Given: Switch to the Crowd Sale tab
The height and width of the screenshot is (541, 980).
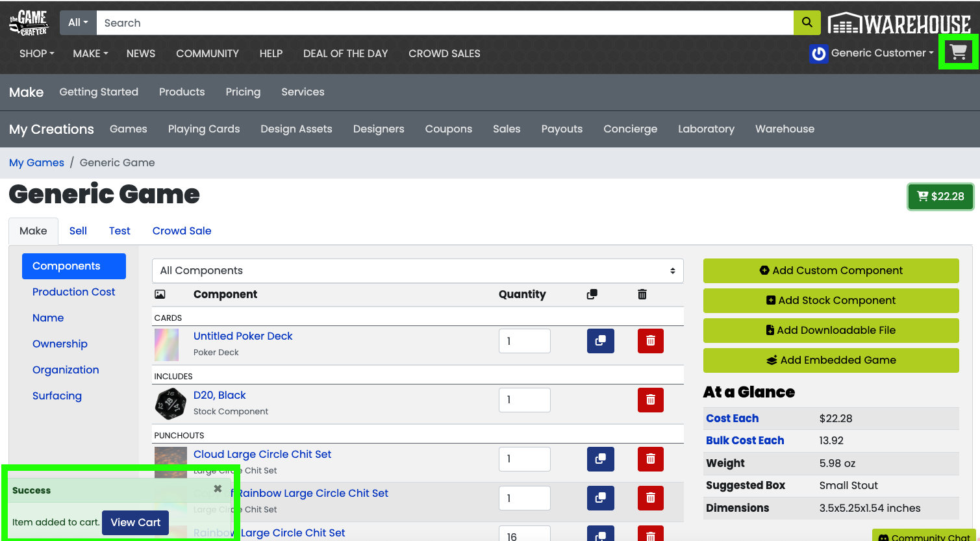Looking at the screenshot, I should tap(182, 231).
